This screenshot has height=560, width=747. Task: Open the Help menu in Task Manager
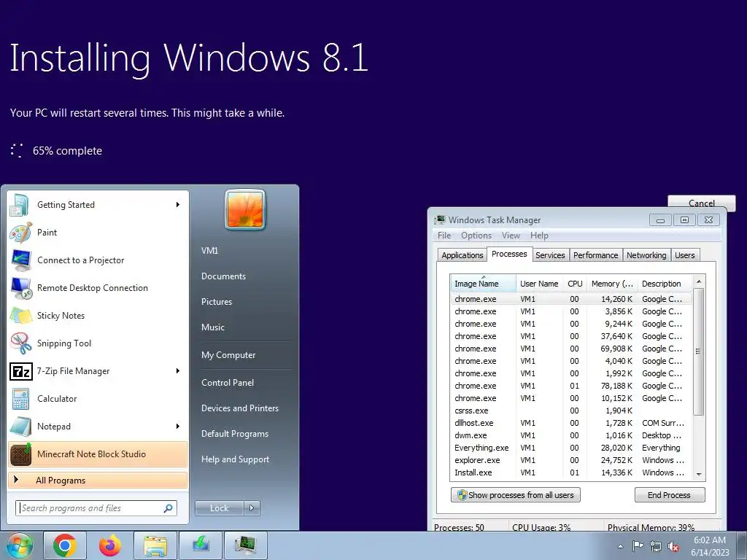click(539, 236)
